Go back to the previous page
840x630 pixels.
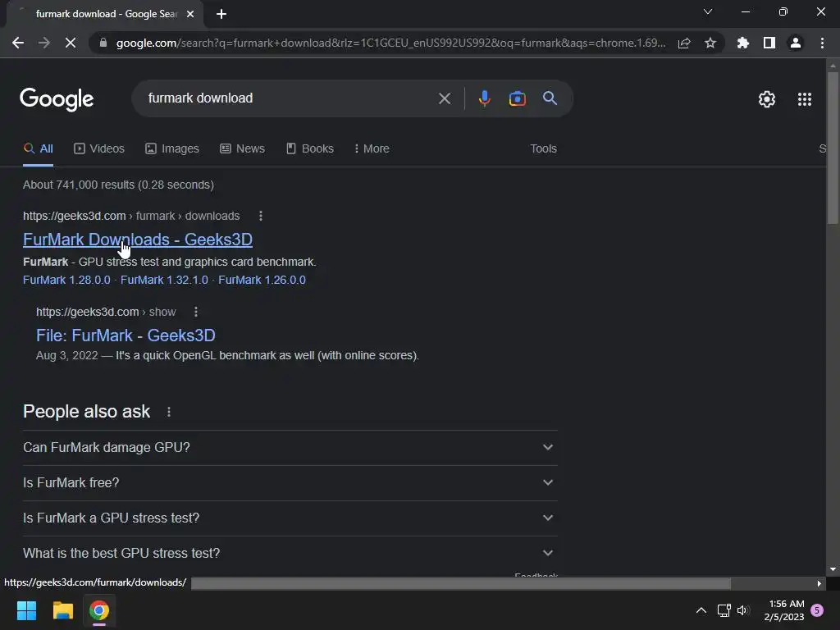(x=18, y=43)
